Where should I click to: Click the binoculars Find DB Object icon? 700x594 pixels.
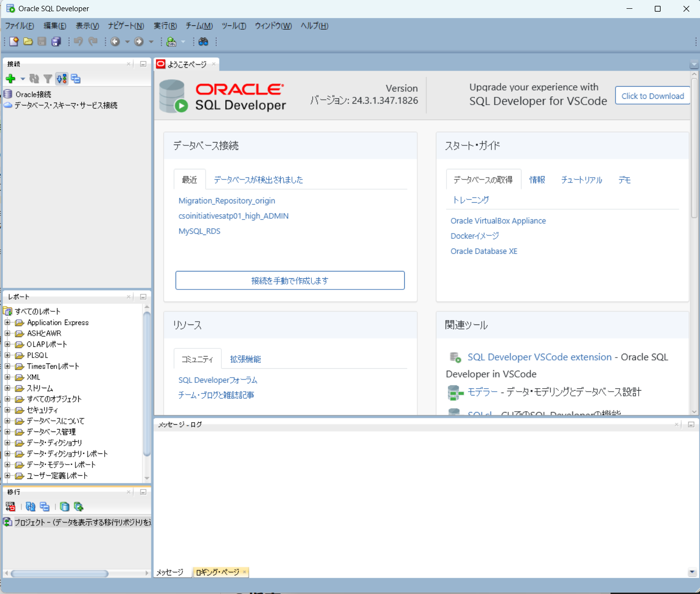pyautogui.click(x=203, y=42)
